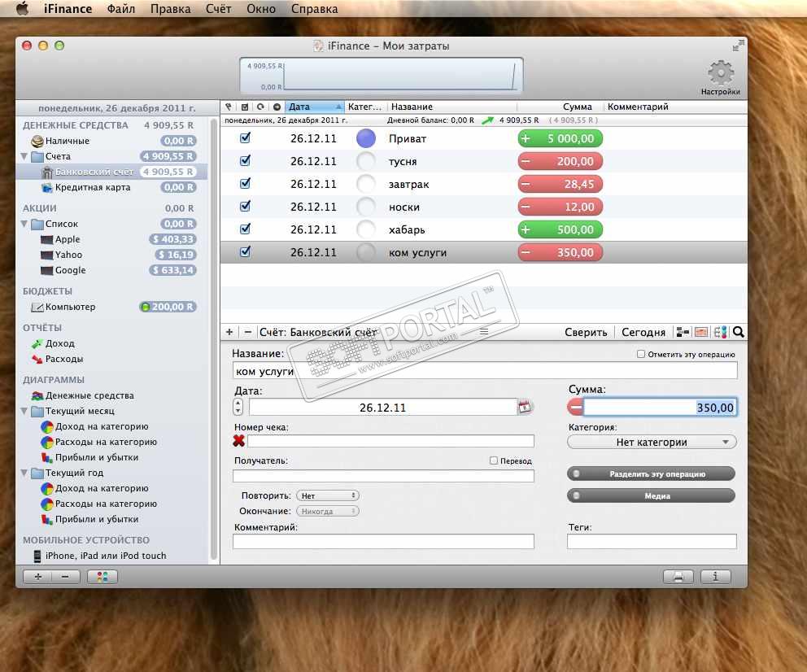Click the тусня category circle

pyautogui.click(x=366, y=160)
